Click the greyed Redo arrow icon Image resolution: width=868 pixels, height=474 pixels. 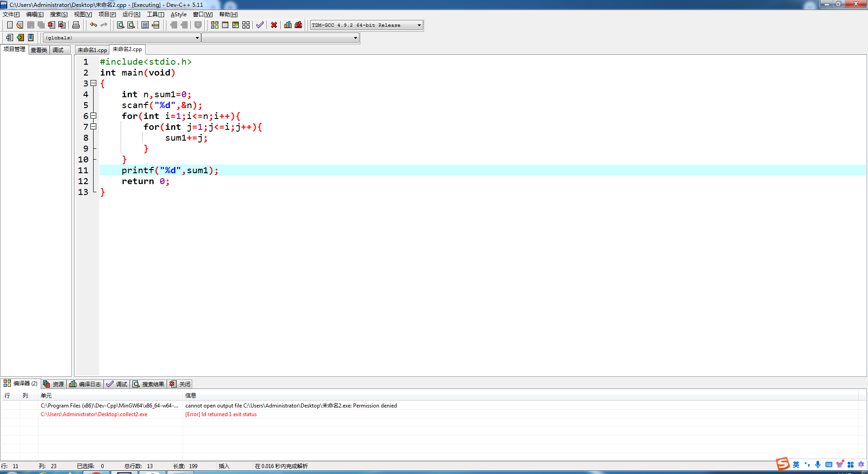coord(104,25)
